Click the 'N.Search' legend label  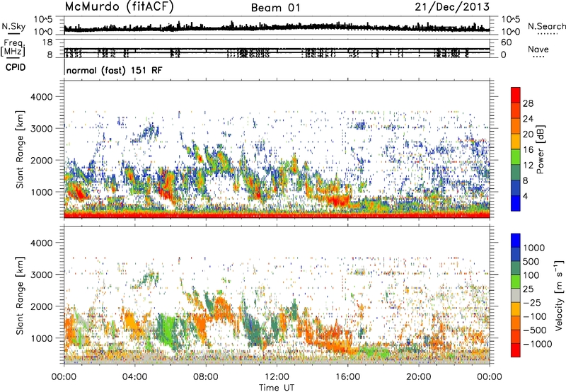(546, 26)
